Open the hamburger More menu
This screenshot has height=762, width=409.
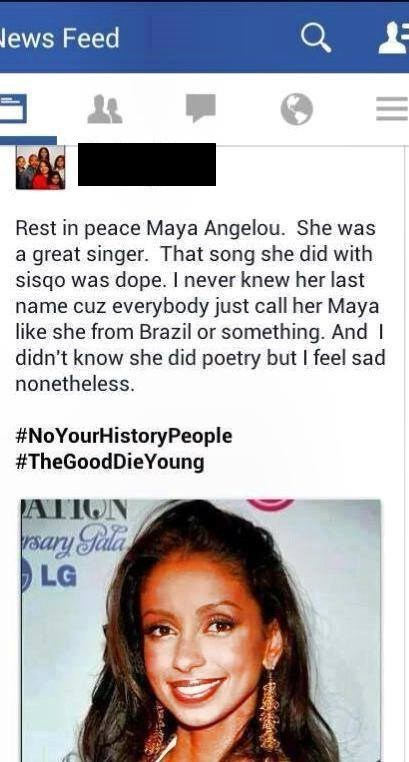[x=392, y=108]
